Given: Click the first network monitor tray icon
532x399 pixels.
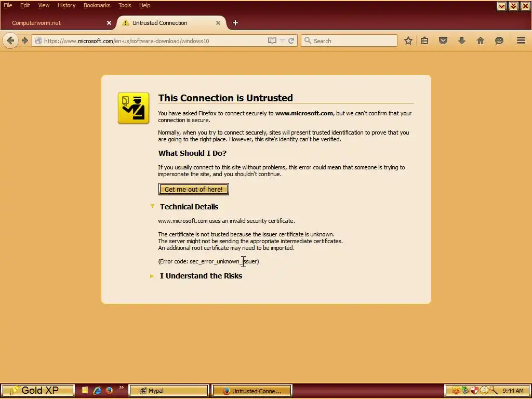Looking at the screenshot, I should coord(456,391).
